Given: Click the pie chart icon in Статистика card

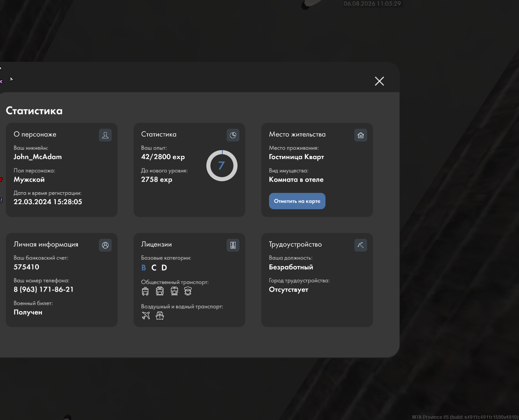Looking at the screenshot, I should coord(233,135).
